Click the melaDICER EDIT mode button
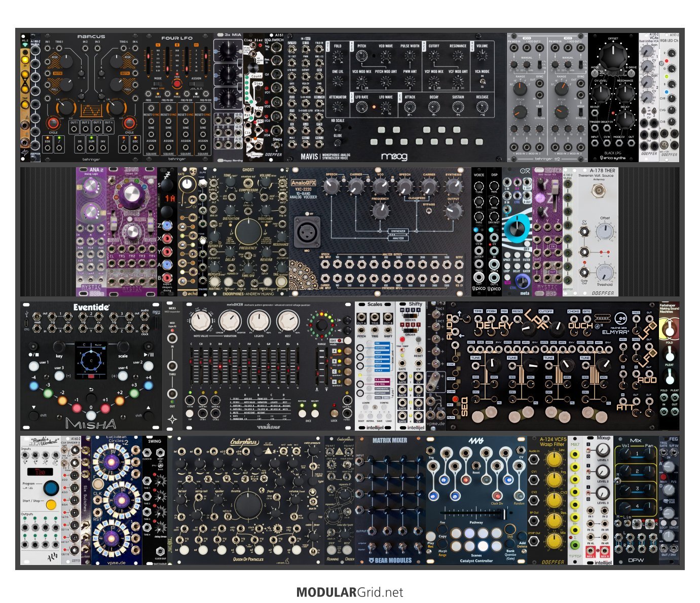700x603 pixels. pyautogui.click(x=347, y=341)
